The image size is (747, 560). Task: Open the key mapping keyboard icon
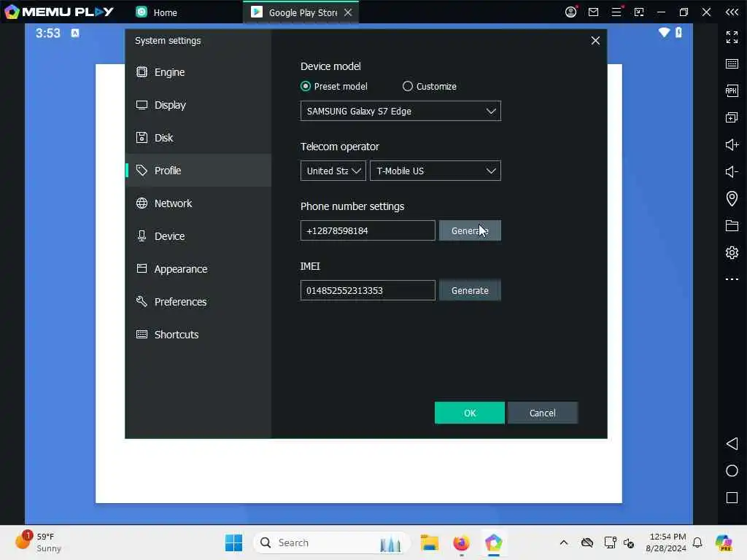[x=732, y=64]
